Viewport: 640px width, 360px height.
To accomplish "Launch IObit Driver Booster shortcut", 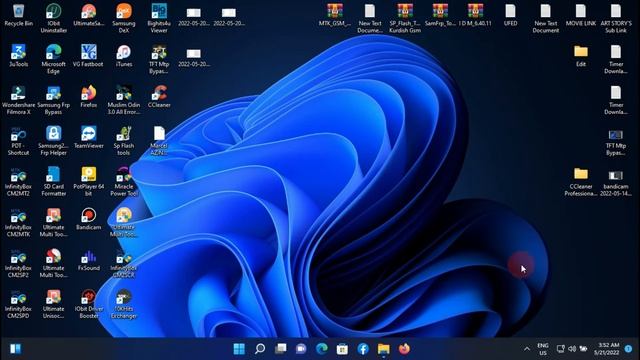I will tap(89, 304).
